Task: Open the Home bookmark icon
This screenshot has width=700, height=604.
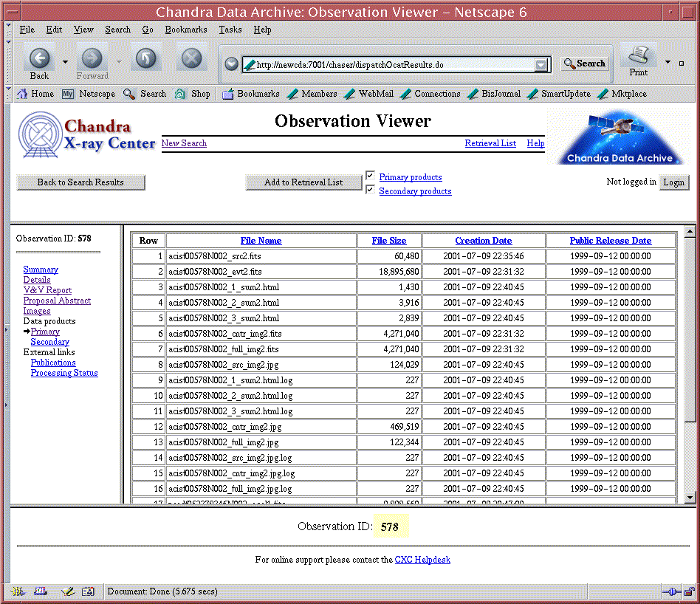Action: [22, 94]
